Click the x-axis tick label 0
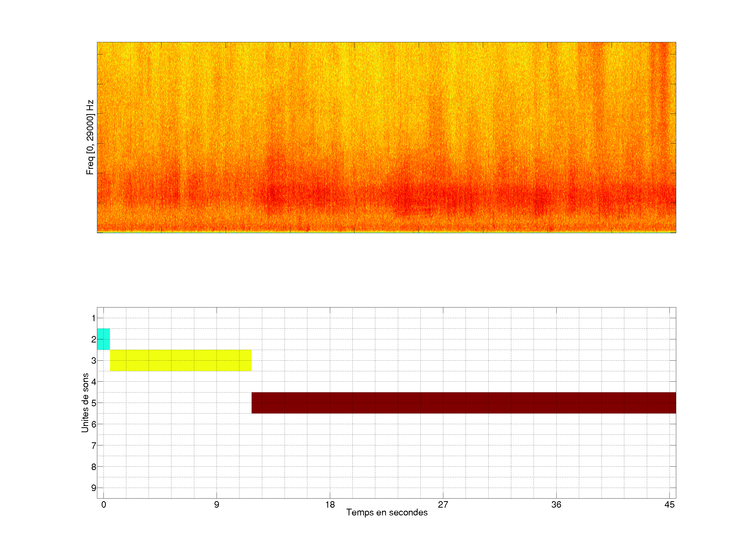747x560 pixels. 103,505
